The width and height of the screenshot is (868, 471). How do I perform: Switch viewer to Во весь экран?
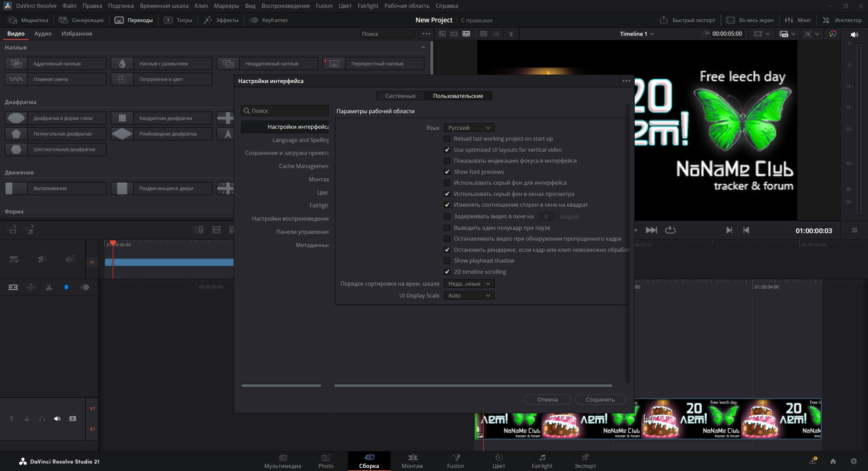pos(750,20)
